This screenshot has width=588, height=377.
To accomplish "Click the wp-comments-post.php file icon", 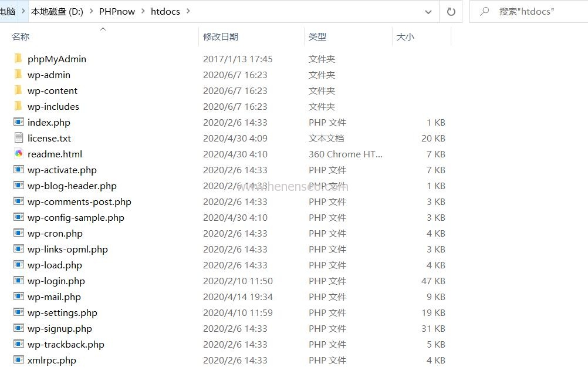I will pyautogui.click(x=19, y=201).
